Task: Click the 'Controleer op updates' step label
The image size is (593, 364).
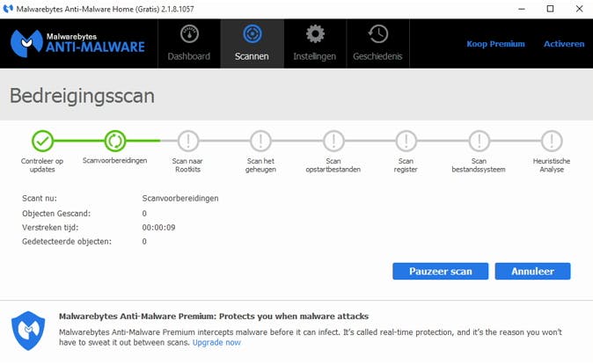Action: coord(42,165)
